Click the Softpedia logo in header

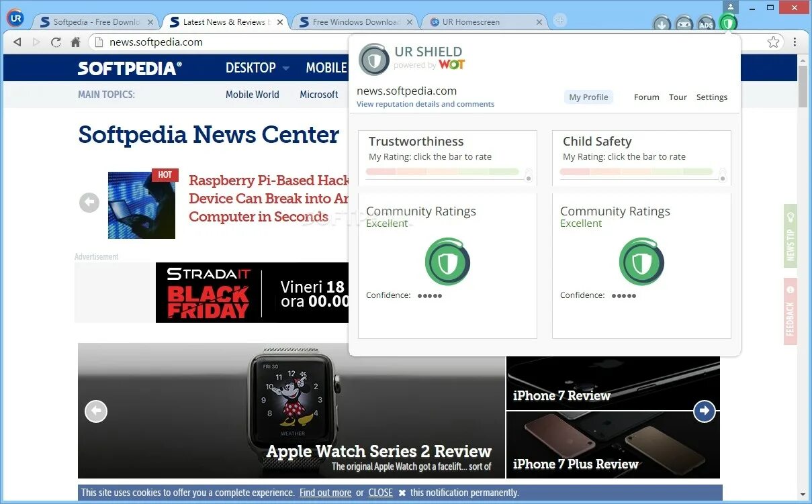pos(130,68)
